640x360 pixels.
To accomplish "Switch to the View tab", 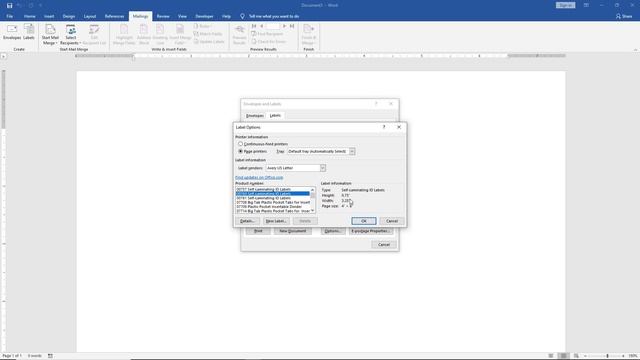I will (182, 16).
